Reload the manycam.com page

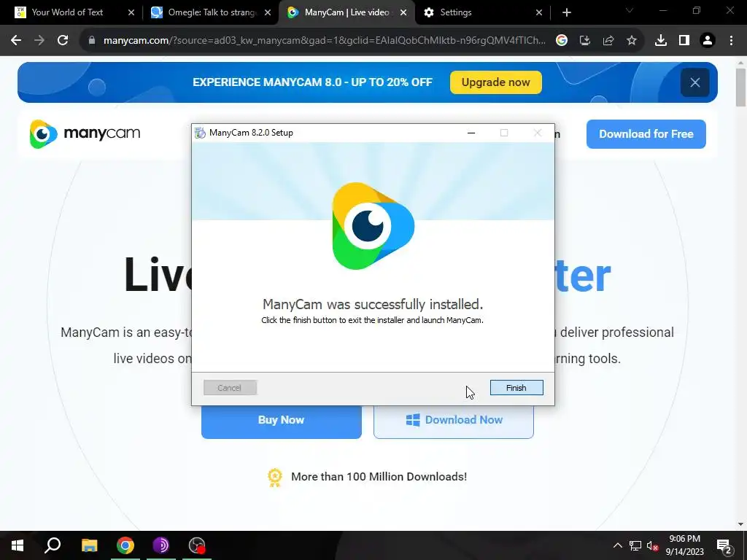pyautogui.click(x=63, y=41)
